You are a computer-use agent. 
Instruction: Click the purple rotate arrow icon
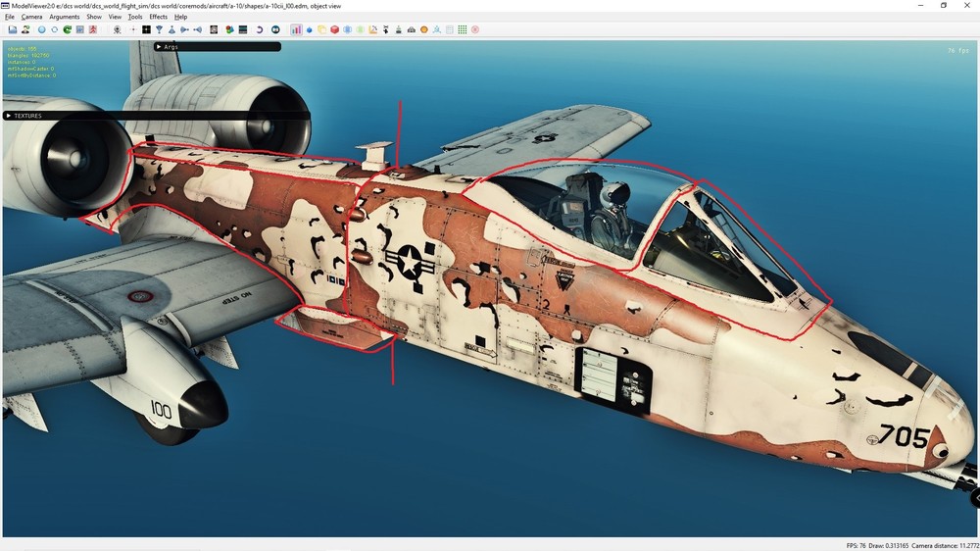click(x=260, y=29)
